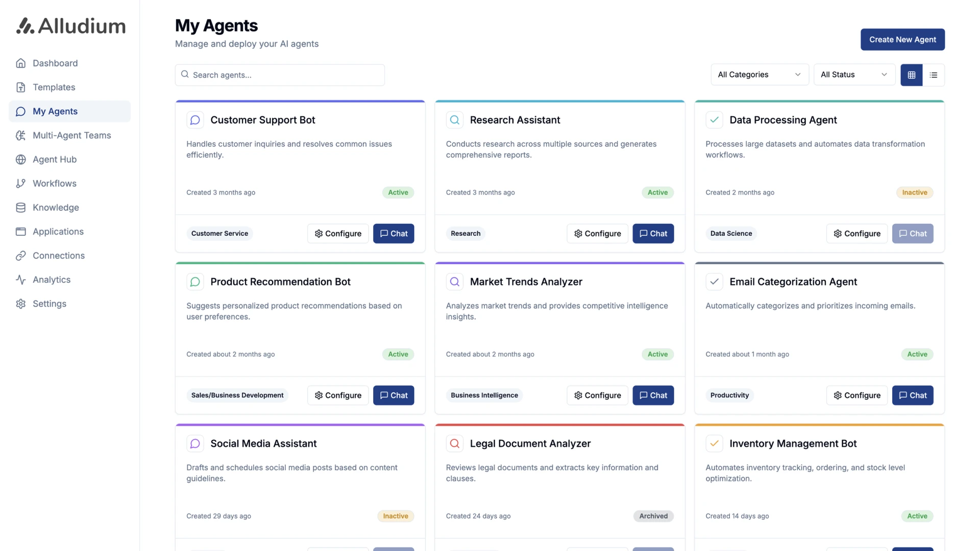Click the Legal Document Analyzer red icon
This screenshot has height=551, width=980.
tap(454, 443)
